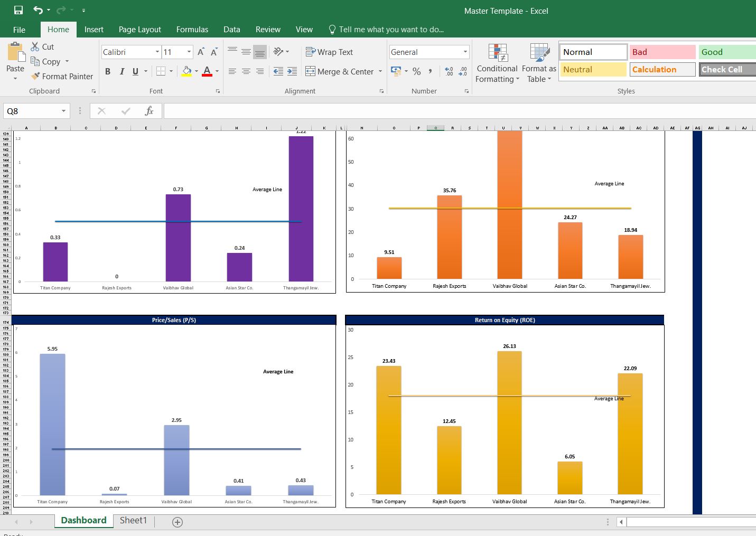Apply the Bad cell style
756x536 pixels.
pyautogui.click(x=662, y=52)
